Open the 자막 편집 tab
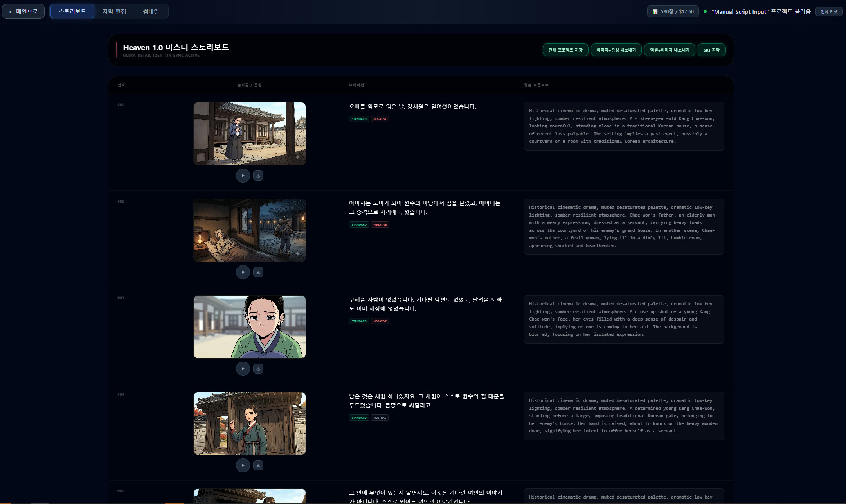This screenshot has height=504, width=846. pyautogui.click(x=114, y=11)
